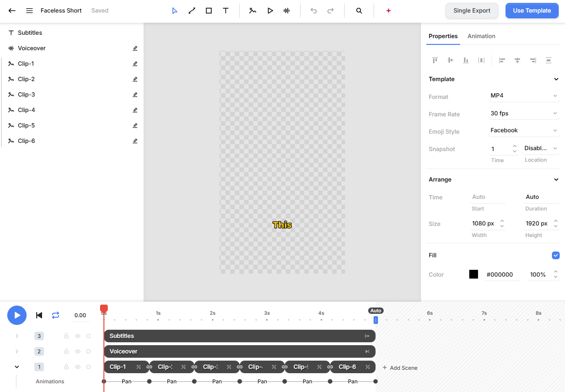Click the timeline current time field
Image resolution: width=565 pixels, height=392 pixels.
pyautogui.click(x=80, y=315)
